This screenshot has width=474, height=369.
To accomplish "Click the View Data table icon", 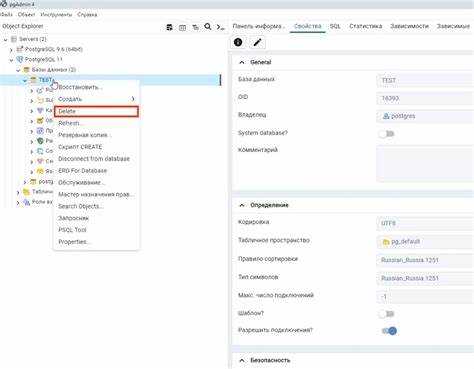I will 182,27.
